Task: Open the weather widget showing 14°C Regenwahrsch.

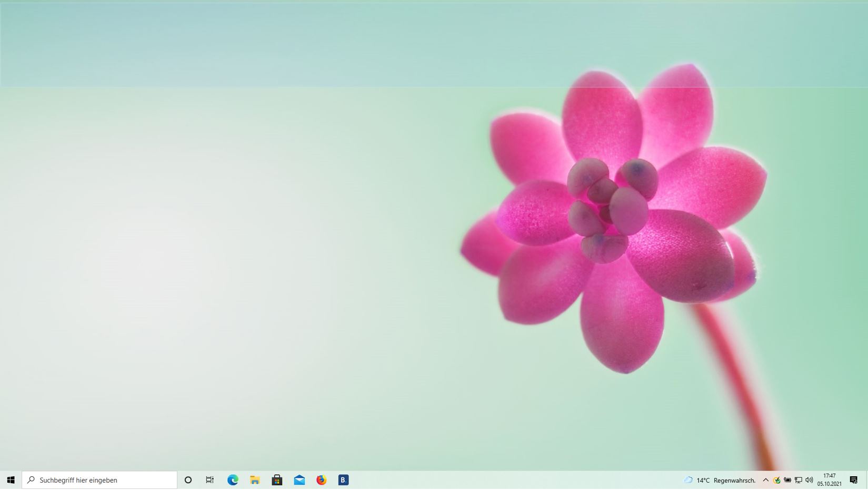Action: pos(720,480)
